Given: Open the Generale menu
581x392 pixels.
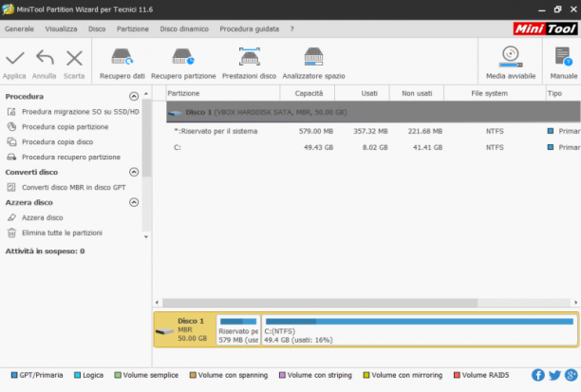Looking at the screenshot, I should (19, 28).
